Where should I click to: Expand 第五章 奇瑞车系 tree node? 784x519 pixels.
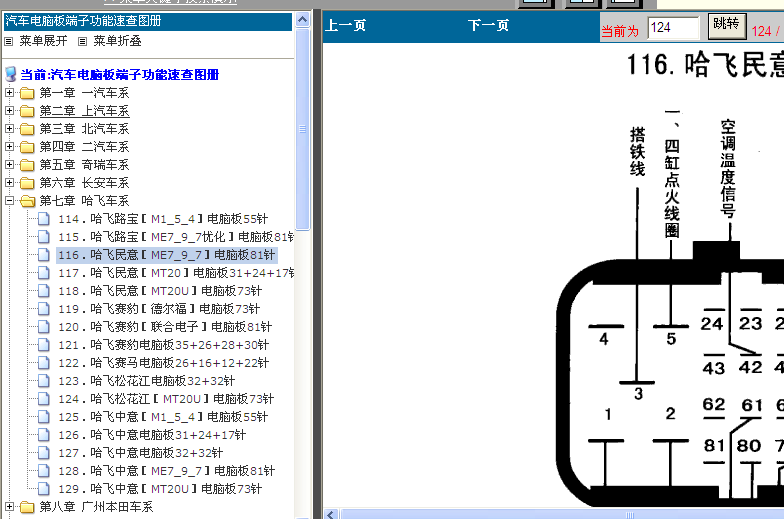[x=9, y=164]
